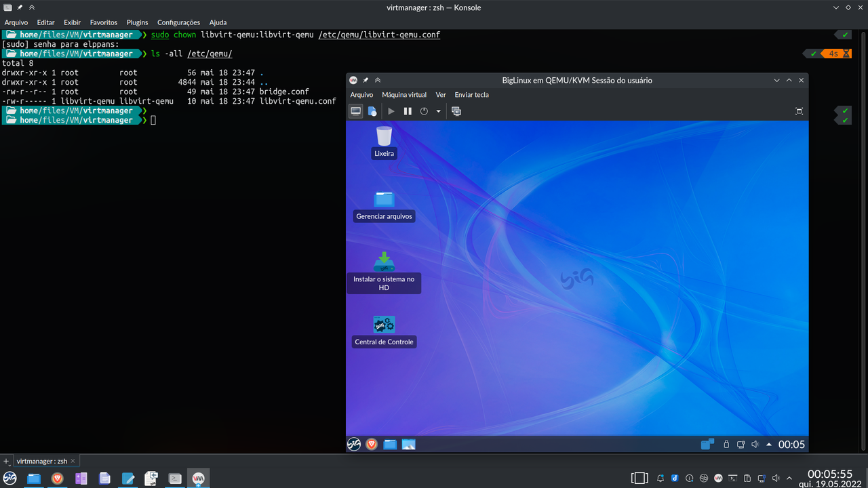The width and height of the screenshot is (868, 488).
Task: Open the virtual machine details view
Action: click(372, 111)
